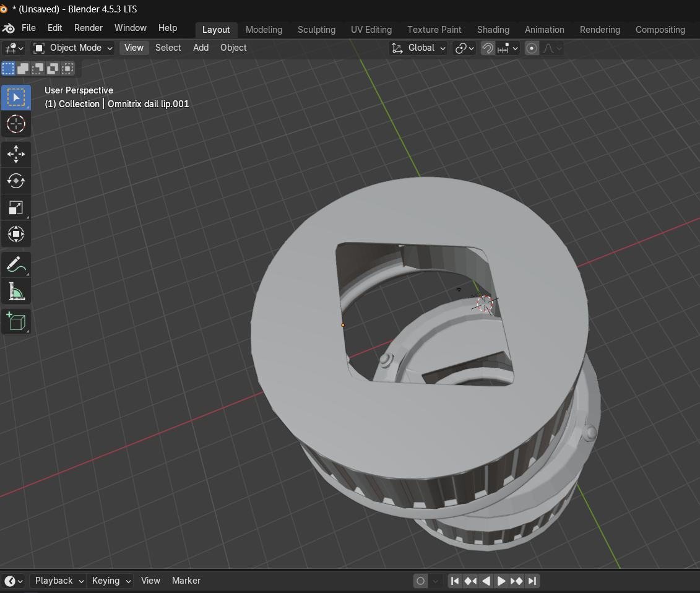Viewport: 700px width, 593px height.
Task: Open the Edit menu
Action: (55, 28)
